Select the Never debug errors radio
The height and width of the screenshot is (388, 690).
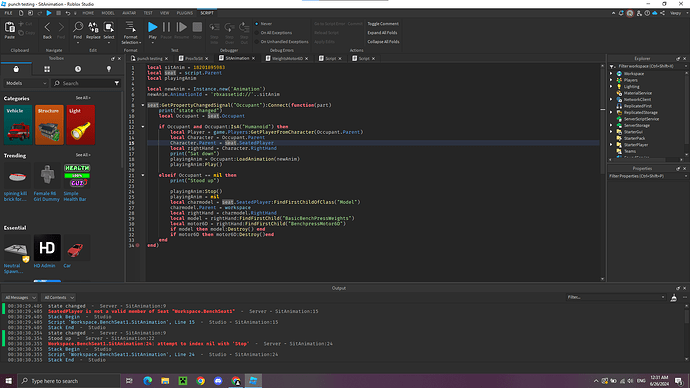tap(257, 24)
